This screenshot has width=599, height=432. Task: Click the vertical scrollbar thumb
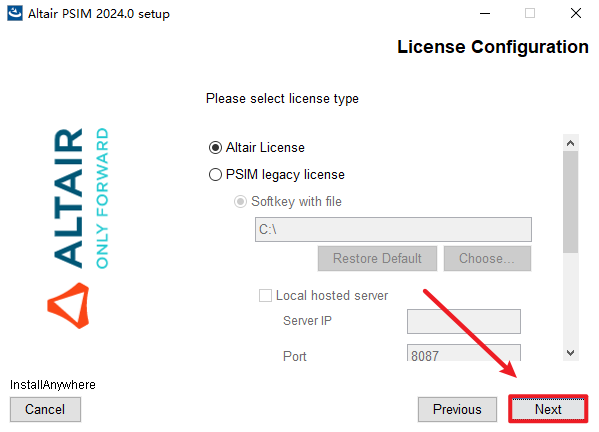pos(570,202)
